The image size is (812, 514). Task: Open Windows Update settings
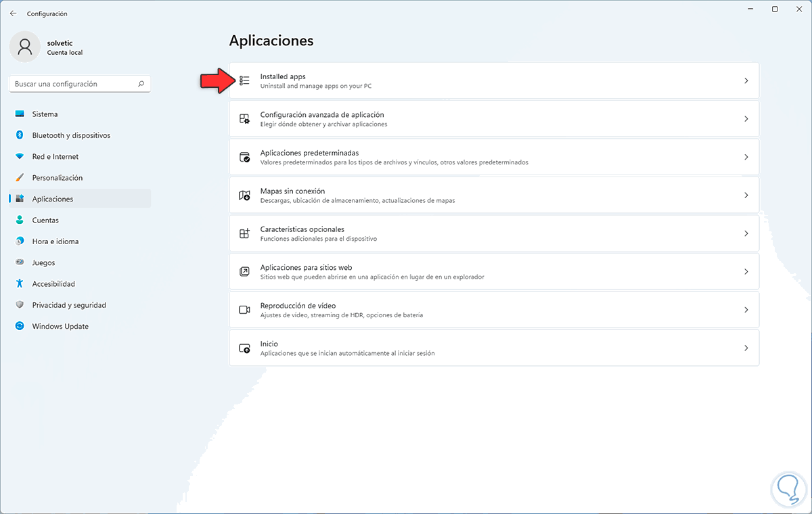point(60,326)
